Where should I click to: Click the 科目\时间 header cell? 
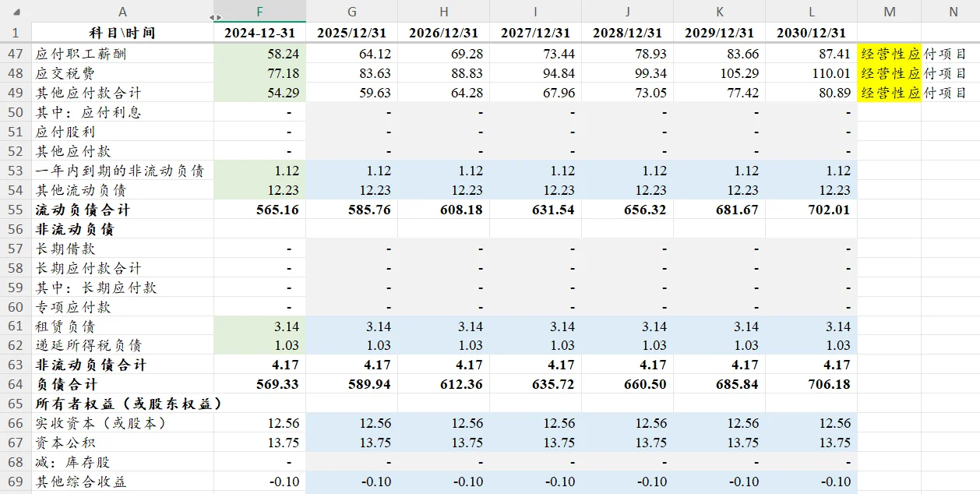(122, 33)
